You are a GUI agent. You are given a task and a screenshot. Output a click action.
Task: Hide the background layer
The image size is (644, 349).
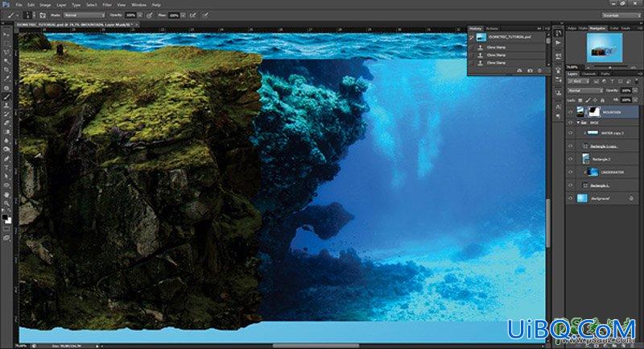[x=571, y=198]
